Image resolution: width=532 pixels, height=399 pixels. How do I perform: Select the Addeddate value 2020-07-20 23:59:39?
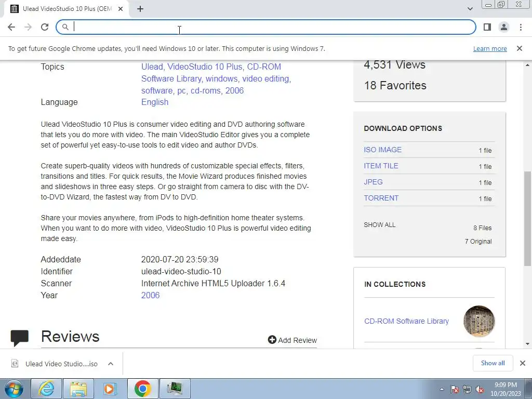pos(180,260)
